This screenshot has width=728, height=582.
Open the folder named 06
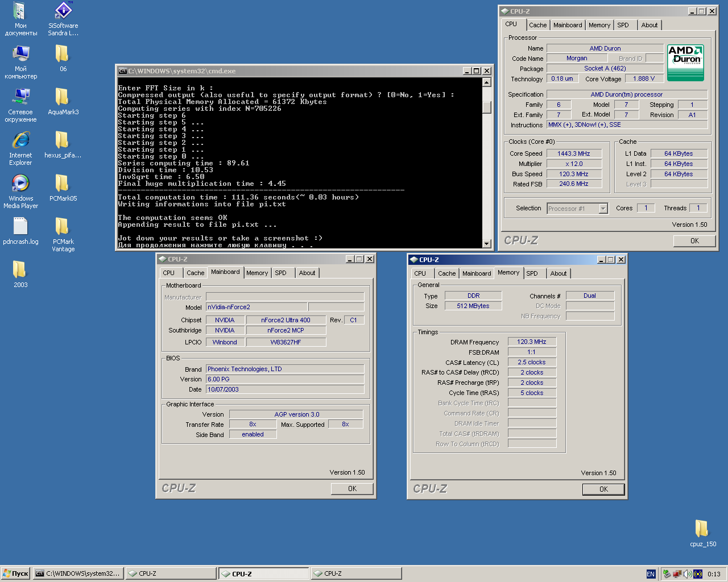[63, 59]
